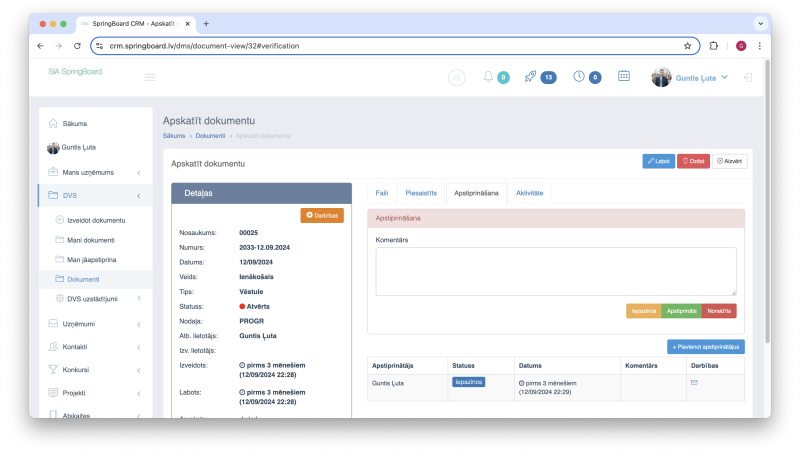Click the logout icon beside user name
Viewport: 800px width, 450px height.
(748, 78)
